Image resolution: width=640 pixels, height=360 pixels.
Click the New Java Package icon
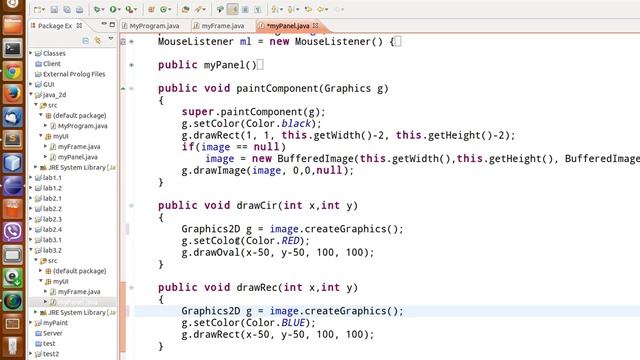pyautogui.click(x=151, y=9)
